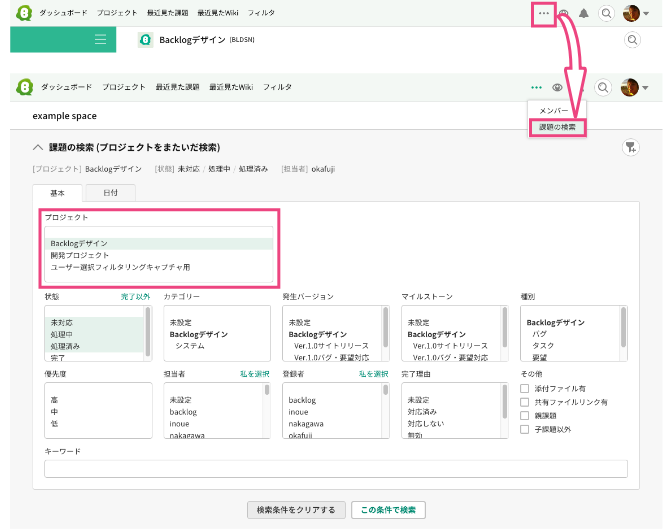This screenshot has width=663, height=529.
Task: Click the 発生バージョン list scrollbar
Action: (386, 328)
